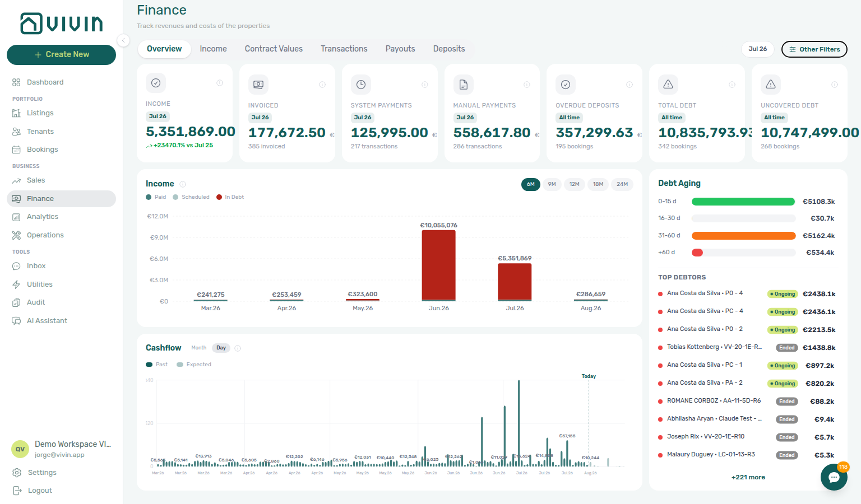Screen dimensions: 861x504
Task: Click info icon beside Cashflow title
Action: (238, 348)
